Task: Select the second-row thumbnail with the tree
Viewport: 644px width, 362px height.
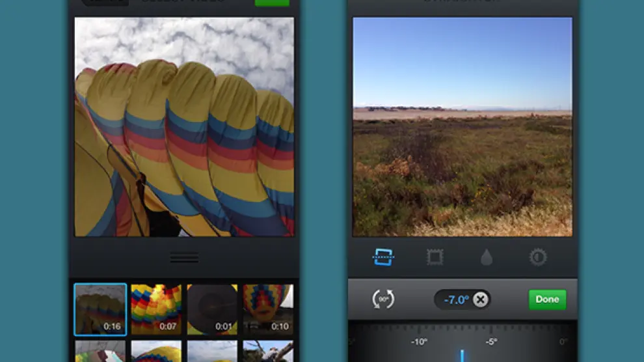Action: pos(268,352)
